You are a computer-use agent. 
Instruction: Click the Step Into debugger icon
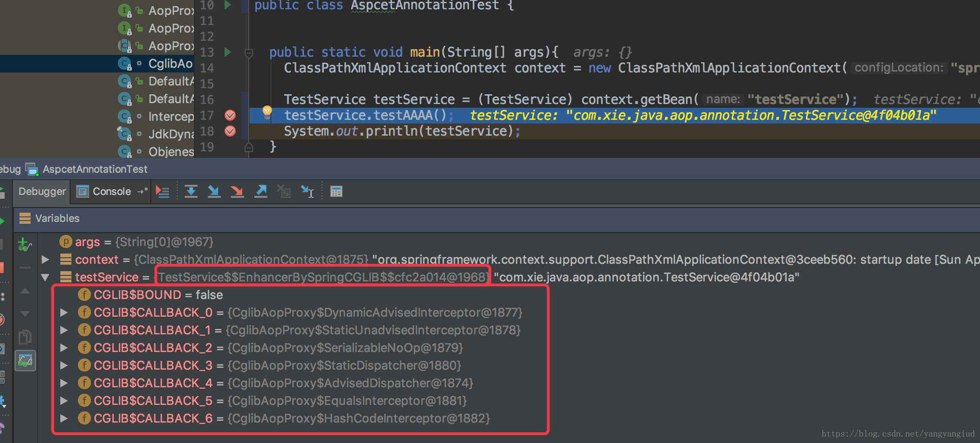[214, 191]
